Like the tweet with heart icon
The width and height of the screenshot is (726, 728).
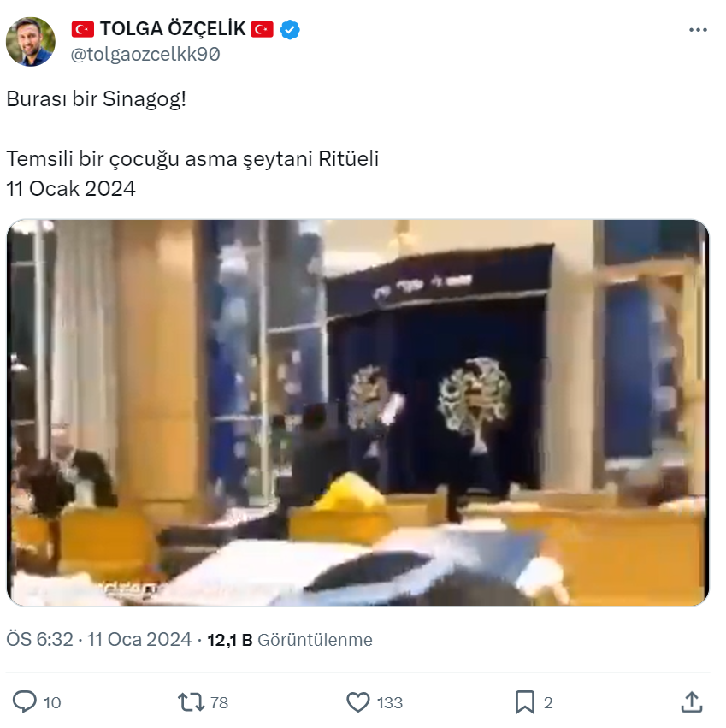point(358,702)
